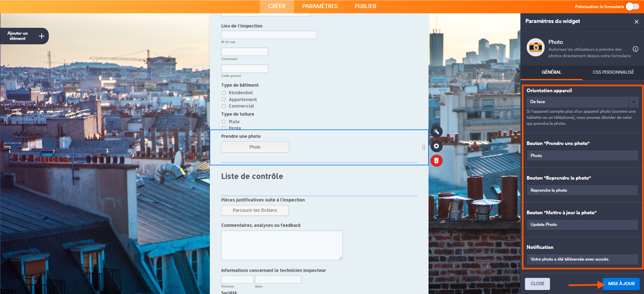The height and width of the screenshot is (294, 644).
Task: Click the Notification message text field
Action: 582,259
